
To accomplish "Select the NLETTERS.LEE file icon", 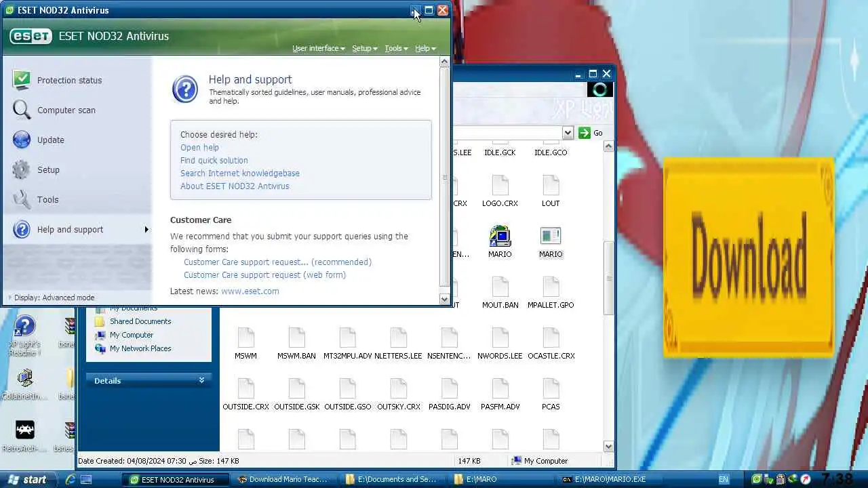I will 398,338.
